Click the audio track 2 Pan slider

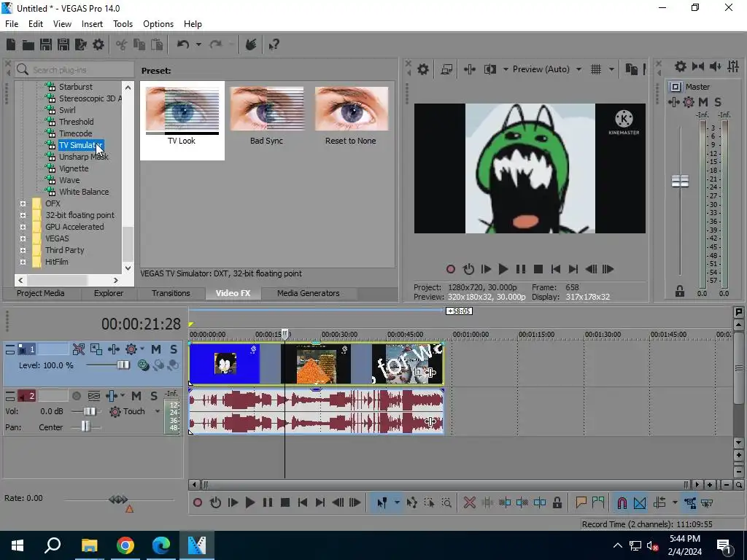pos(86,427)
